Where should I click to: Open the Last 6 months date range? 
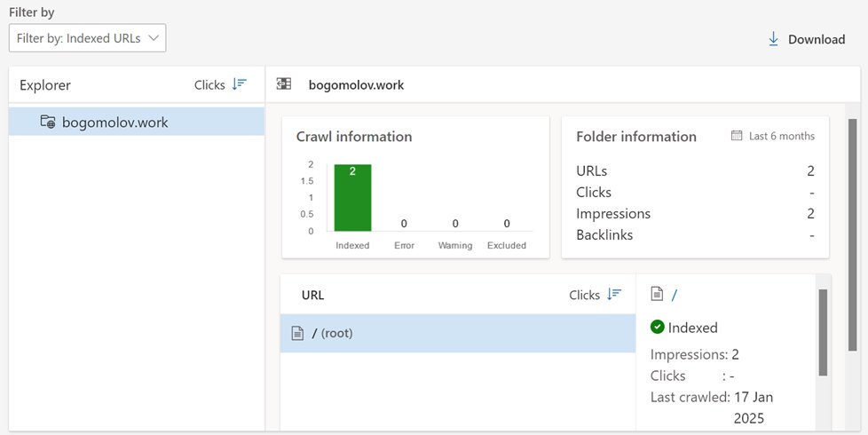781,136
